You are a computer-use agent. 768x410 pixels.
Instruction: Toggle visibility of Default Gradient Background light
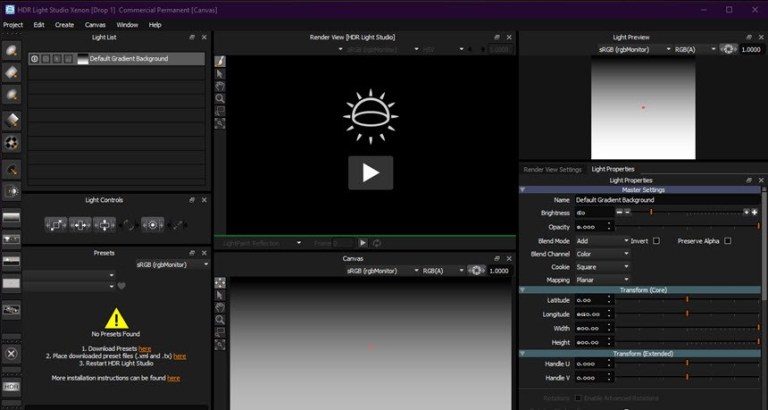tap(34, 59)
